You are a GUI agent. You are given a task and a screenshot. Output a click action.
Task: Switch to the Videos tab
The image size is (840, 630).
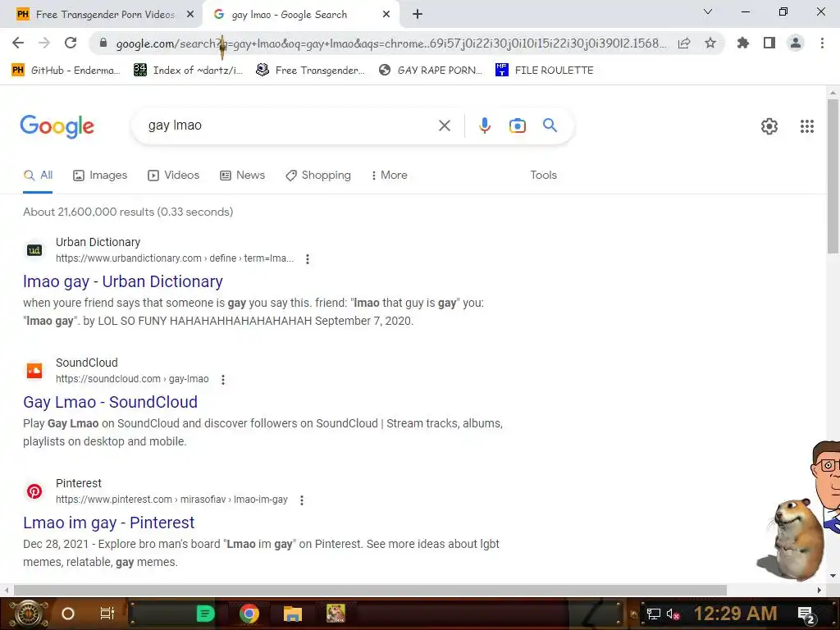point(174,176)
